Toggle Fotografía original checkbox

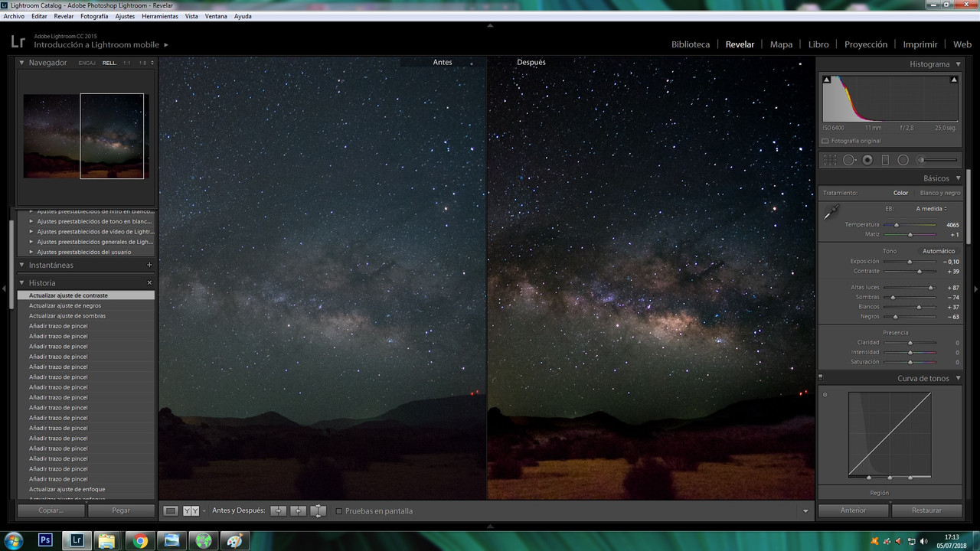click(x=825, y=141)
